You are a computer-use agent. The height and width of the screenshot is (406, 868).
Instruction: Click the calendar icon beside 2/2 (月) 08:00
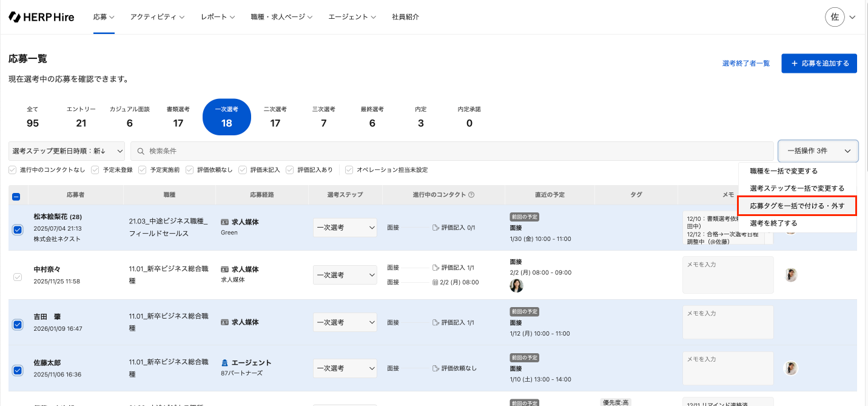pyautogui.click(x=436, y=282)
